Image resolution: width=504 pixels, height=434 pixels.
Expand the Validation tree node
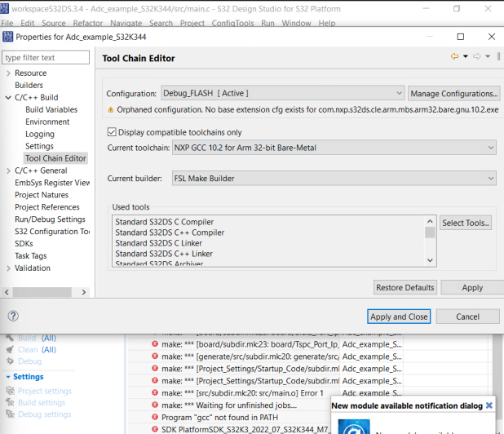8,268
